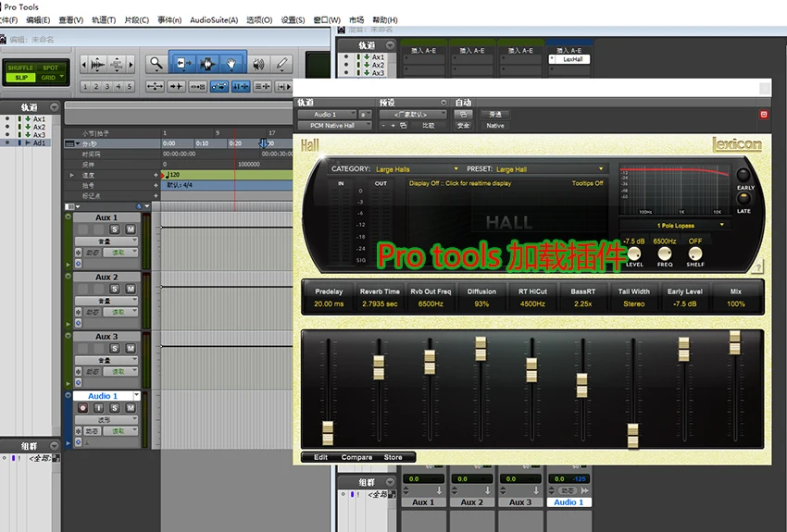Open the Audio 1 track selector in plugin header
The height and width of the screenshot is (532, 787).
tap(327, 115)
